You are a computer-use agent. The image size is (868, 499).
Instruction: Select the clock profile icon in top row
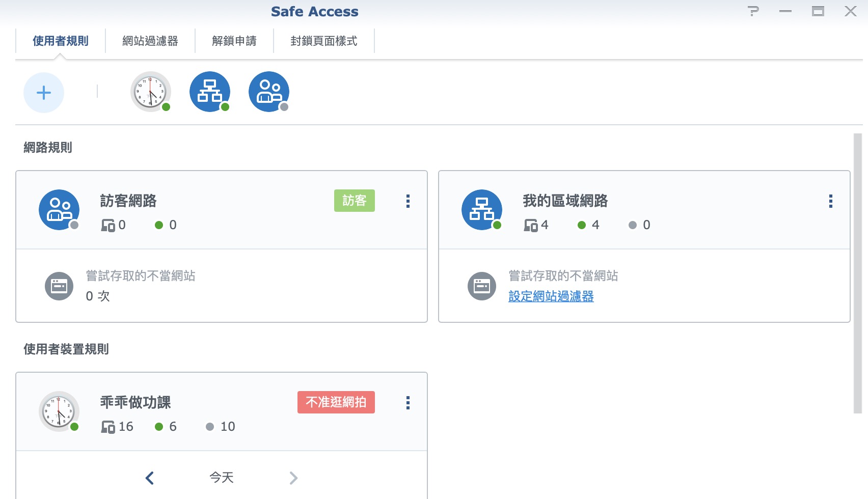tap(150, 92)
